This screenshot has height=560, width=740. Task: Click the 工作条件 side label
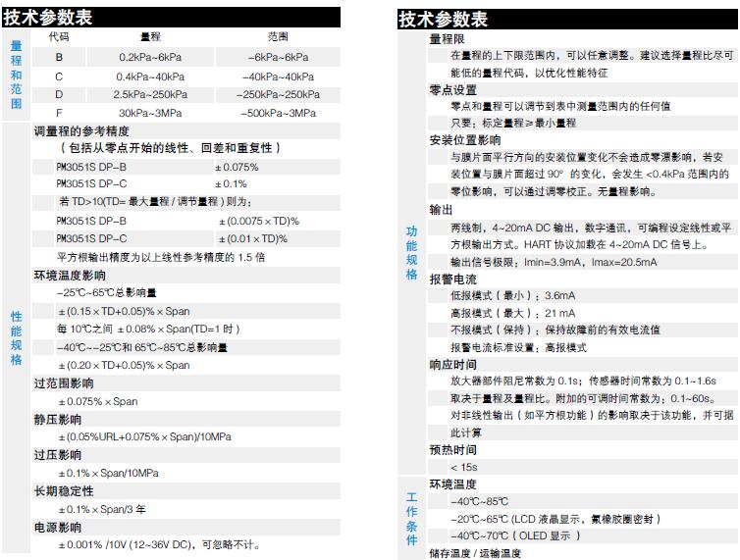(x=411, y=519)
